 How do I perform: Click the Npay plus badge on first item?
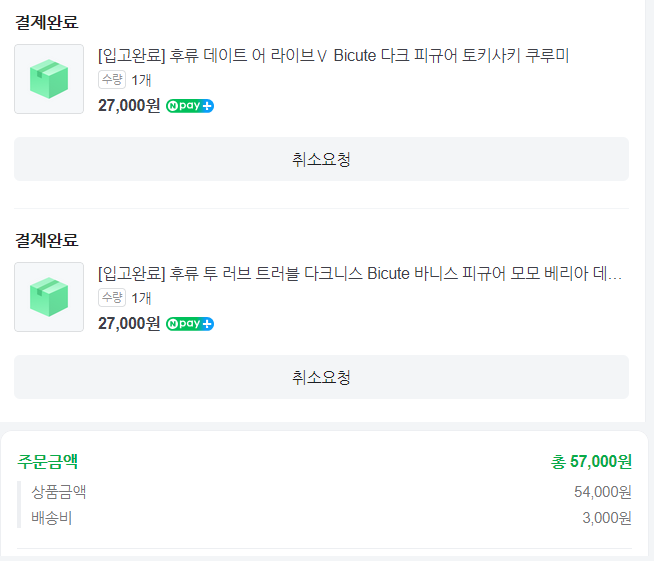click(x=190, y=106)
